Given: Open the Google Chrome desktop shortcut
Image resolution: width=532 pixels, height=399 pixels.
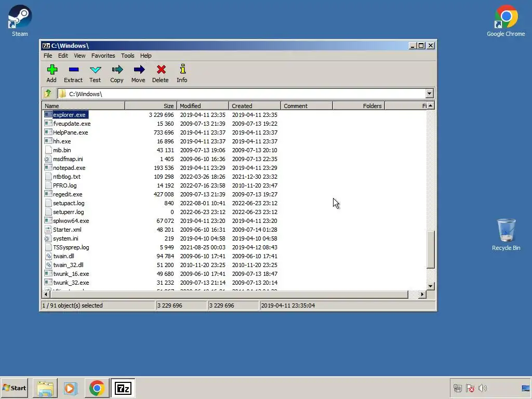Looking at the screenshot, I should [x=506, y=20].
